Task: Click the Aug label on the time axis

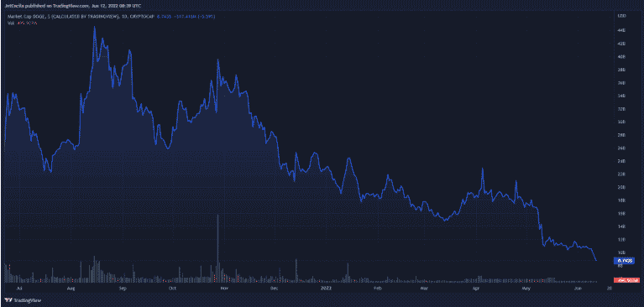Action: 71,289
